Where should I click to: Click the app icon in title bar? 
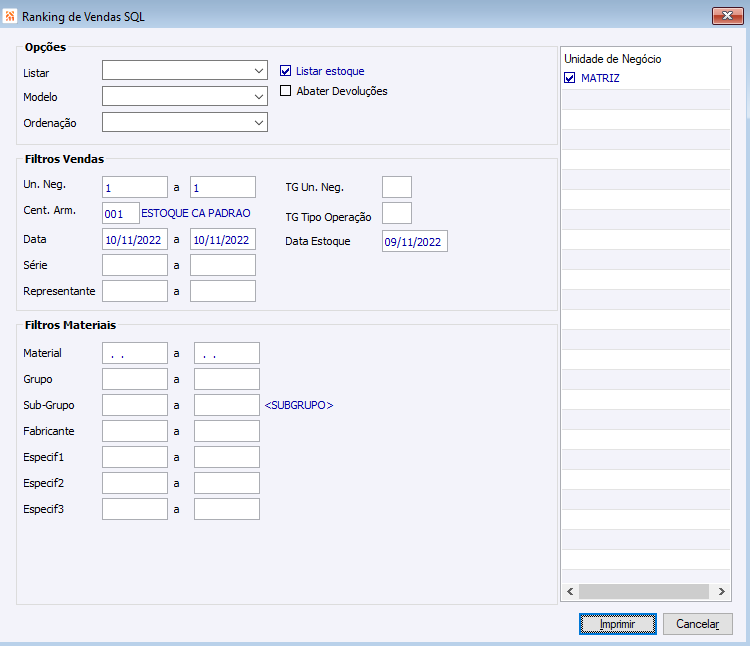pyautogui.click(x=10, y=16)
